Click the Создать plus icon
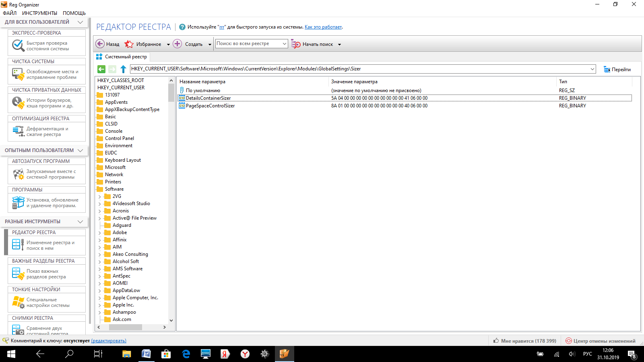 [177, 44]
